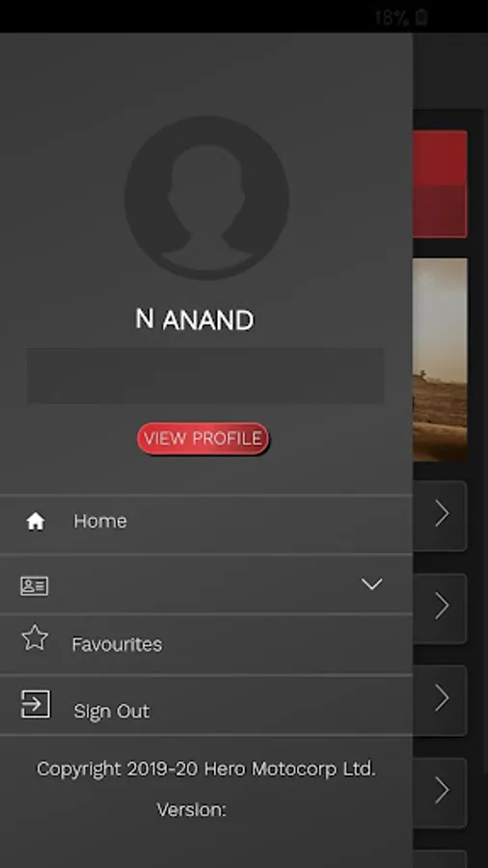488x868 pixels.
Task: Select Favourites menu item
Action: pos(205,644)
